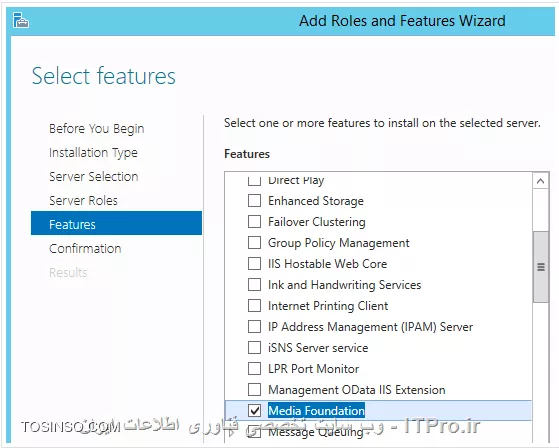Check the Ink and Handwriting Services box
The height and width of the screenshot is (448, 559).
[x=254, y=284]
